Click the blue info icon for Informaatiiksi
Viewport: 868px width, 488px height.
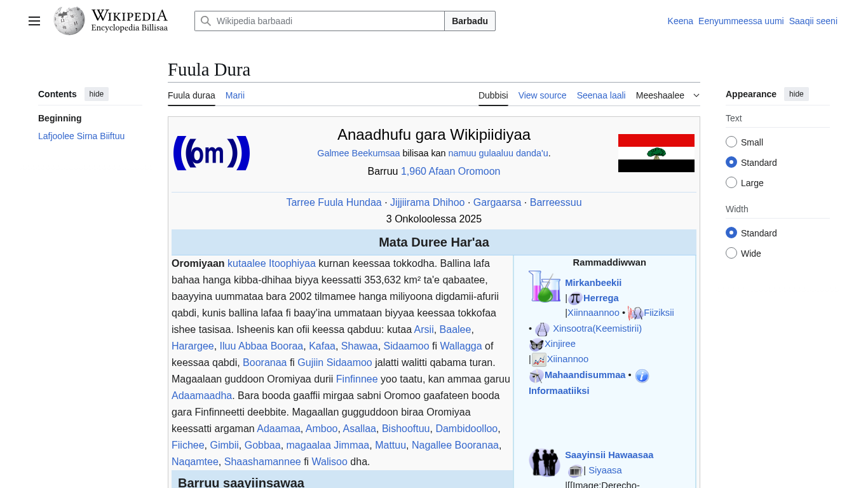[x=642, y=376]
